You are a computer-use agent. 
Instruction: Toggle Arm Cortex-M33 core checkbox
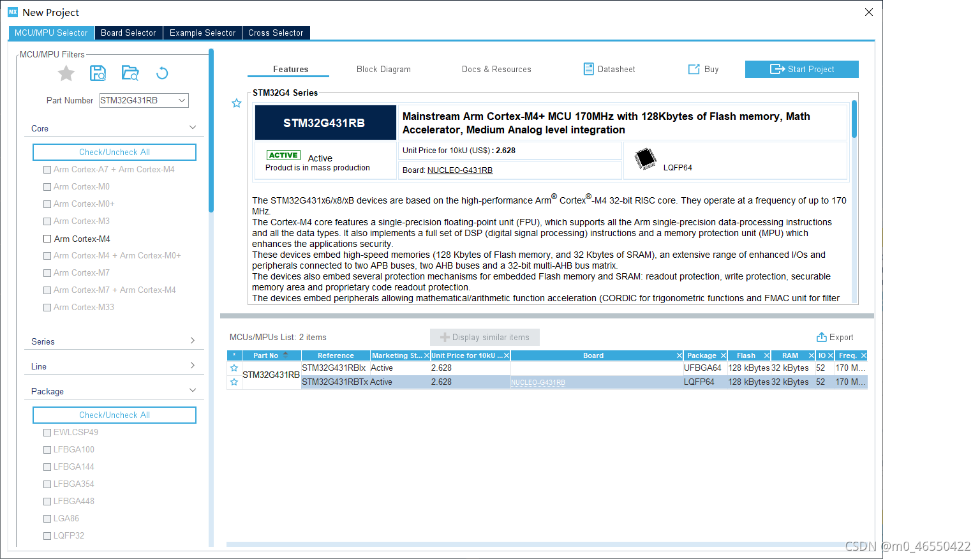pos(47,308)
